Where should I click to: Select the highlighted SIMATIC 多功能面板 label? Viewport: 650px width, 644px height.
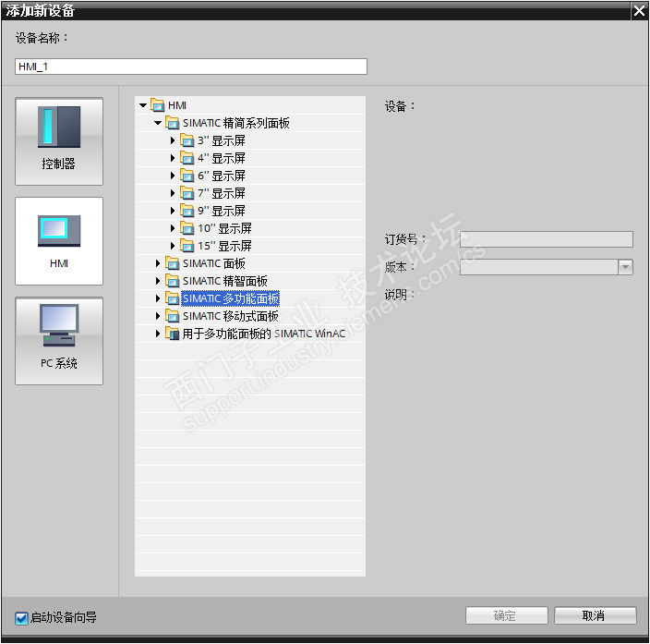231,298
